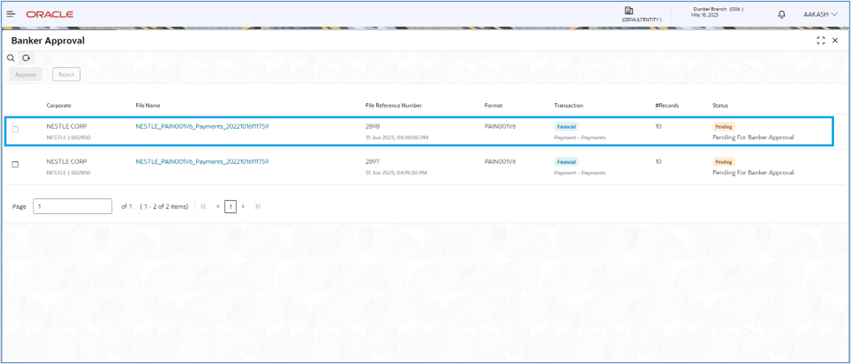Click the Page number input field
The height and width of the screenshot is (364, 851).
click(73, 206)
